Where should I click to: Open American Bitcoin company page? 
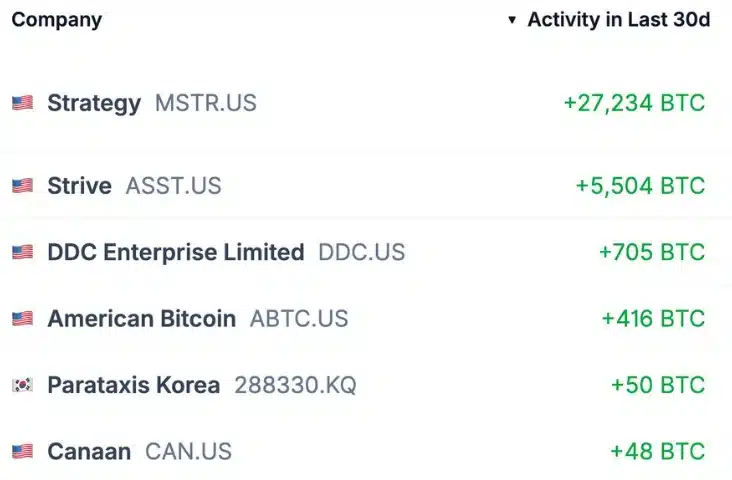[141, 319]
